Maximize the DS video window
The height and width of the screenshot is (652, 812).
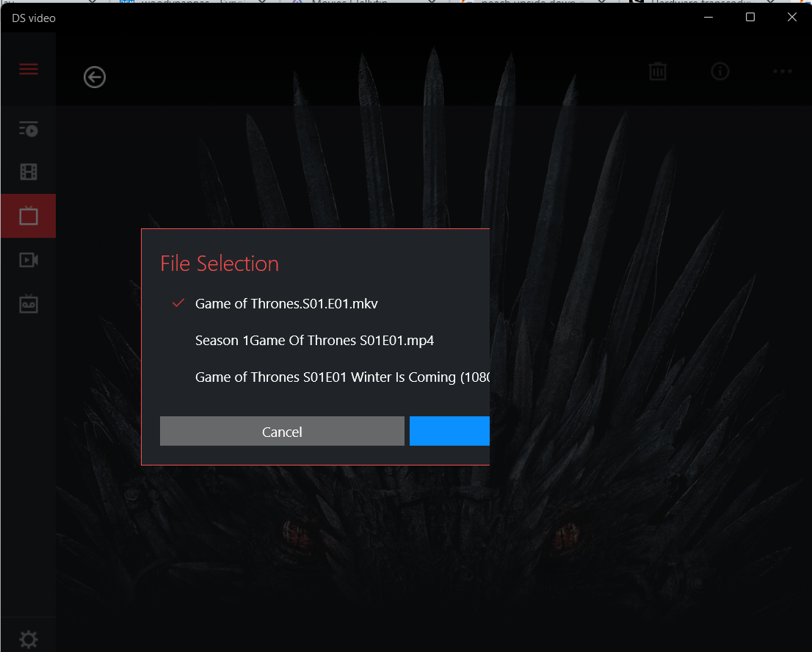(750, 18)
